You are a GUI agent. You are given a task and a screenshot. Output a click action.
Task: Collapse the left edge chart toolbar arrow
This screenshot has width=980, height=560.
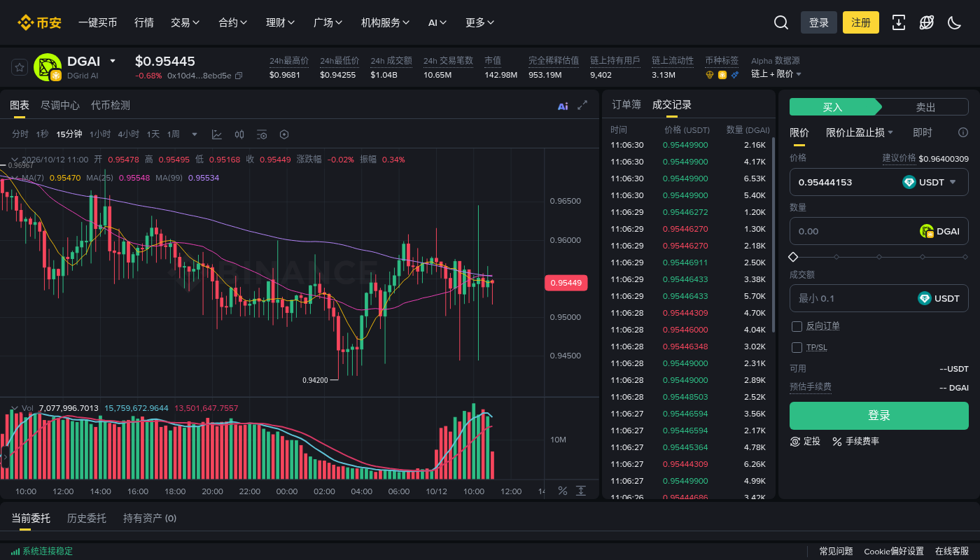[5, 456]
